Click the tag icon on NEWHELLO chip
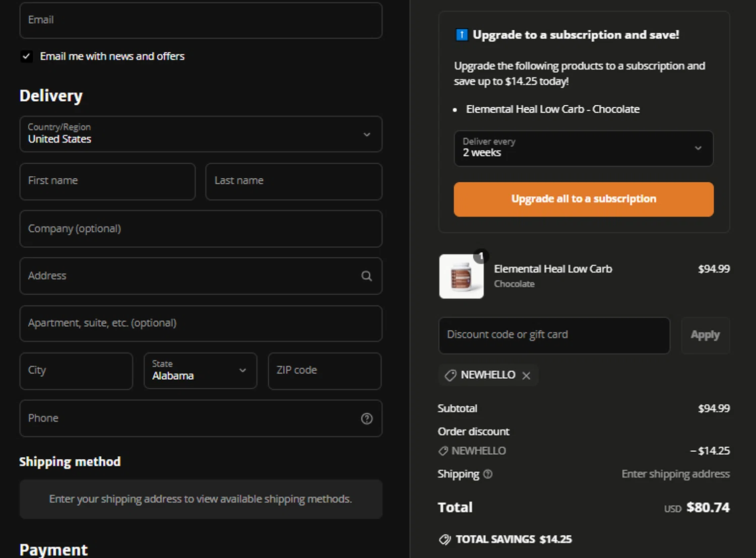 point(451,375)
